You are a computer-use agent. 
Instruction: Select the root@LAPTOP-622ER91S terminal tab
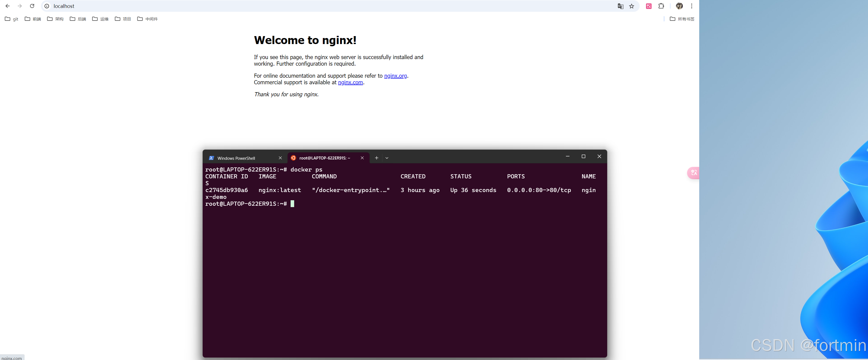tap(324, 158)
